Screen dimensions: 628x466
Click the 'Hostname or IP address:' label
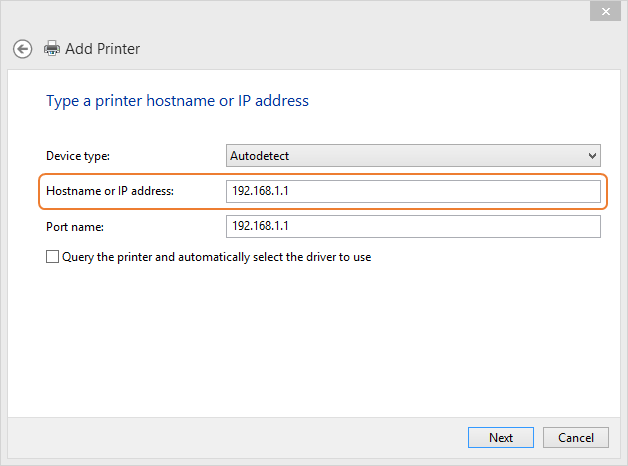click(110, 191)
